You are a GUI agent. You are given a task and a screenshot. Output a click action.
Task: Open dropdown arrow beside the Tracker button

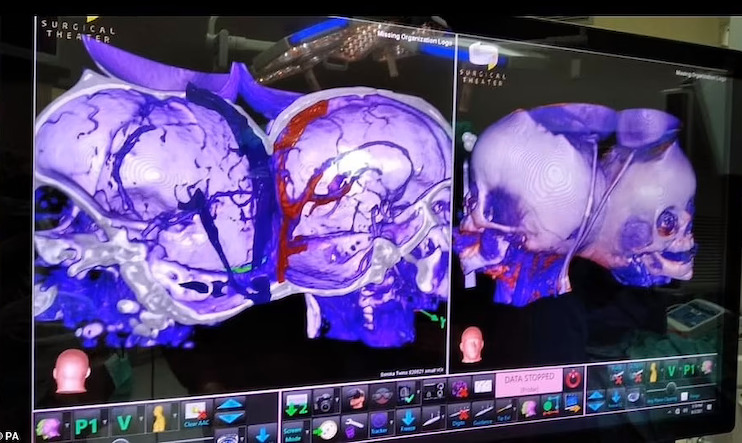393,421
